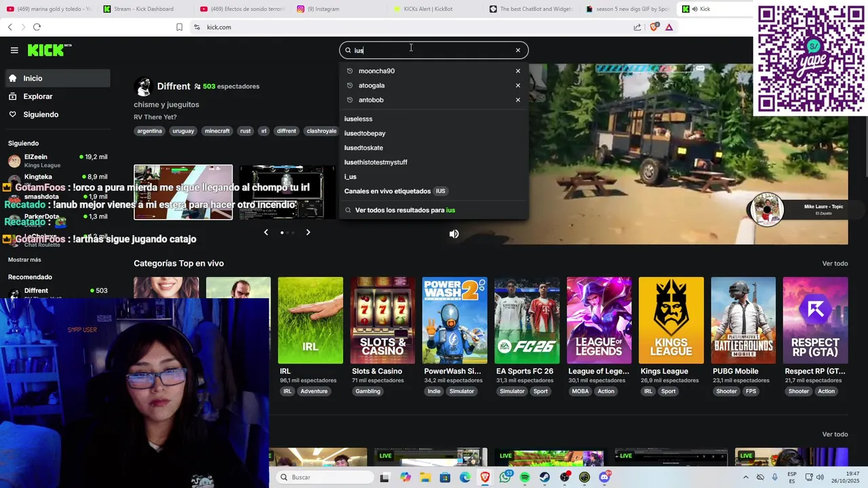Reload the browser page
The height and width of the screenshot is (488, 868).
point(37,27)
